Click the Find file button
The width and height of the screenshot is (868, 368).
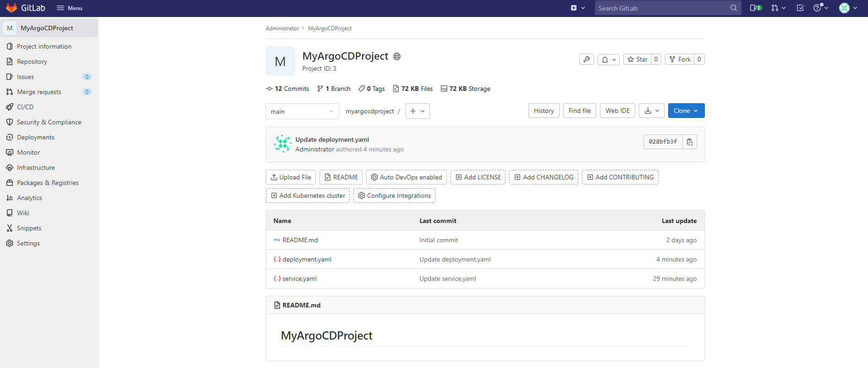580,111
